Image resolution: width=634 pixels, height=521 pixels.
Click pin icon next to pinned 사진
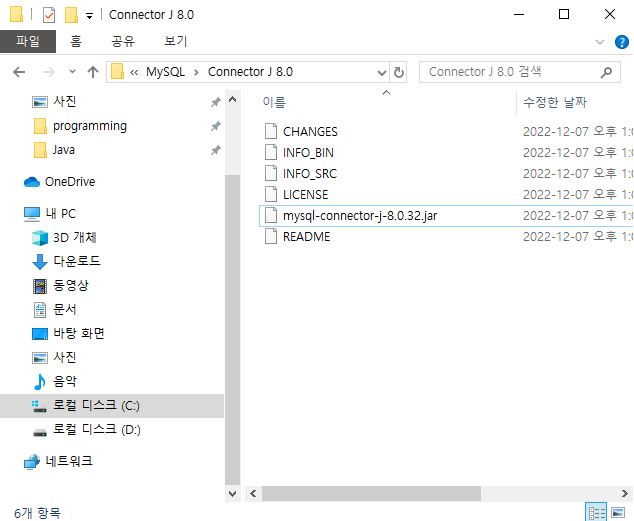216,102
